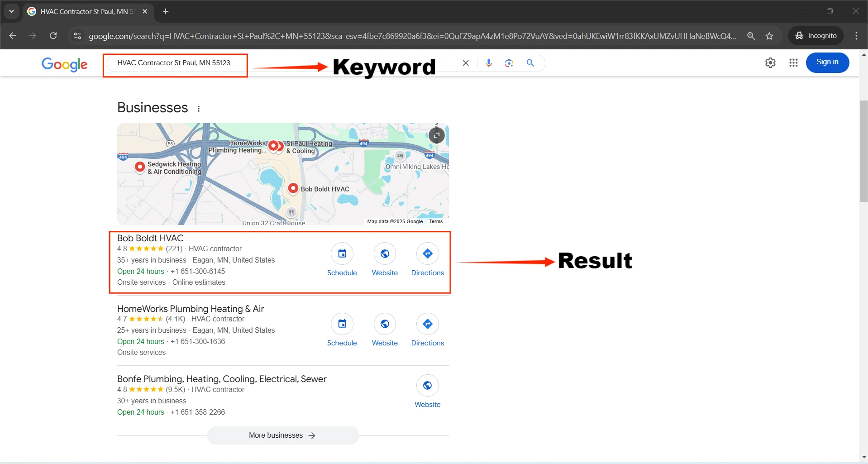Sign in to Google account
The image size is (868, 464).
coord(827,62)
